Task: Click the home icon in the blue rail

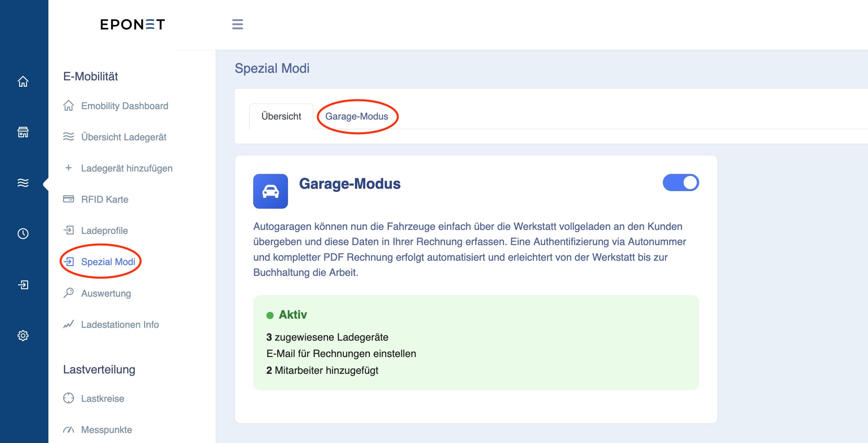Action: coord(23,82)
